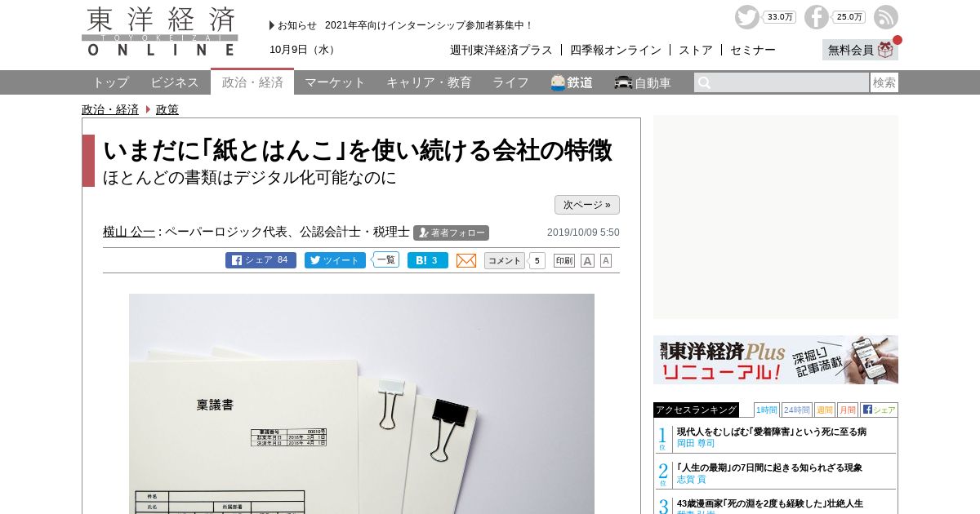Open the ストア link
Viewport: 980px width, 514px height.
tap(696, 50)
